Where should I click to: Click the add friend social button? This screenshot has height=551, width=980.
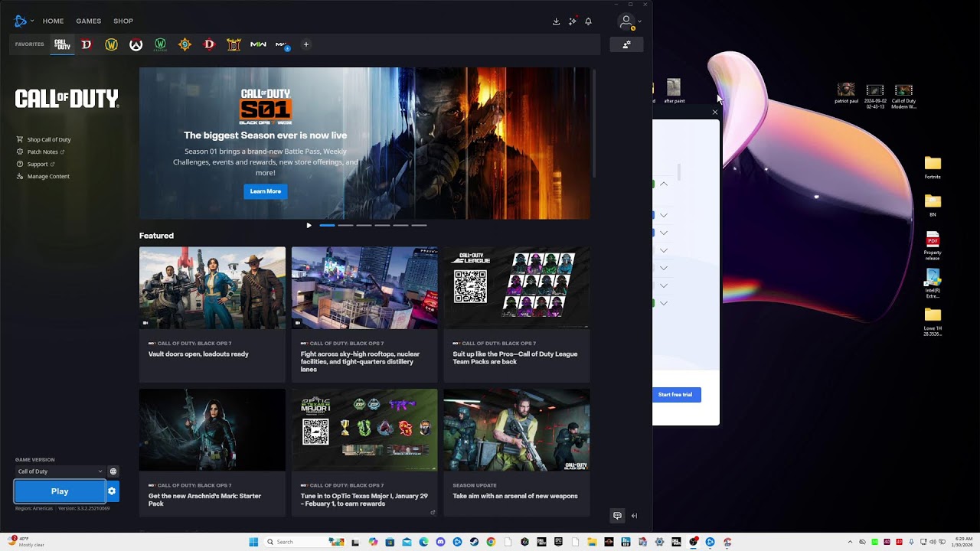tap(626, 44)
